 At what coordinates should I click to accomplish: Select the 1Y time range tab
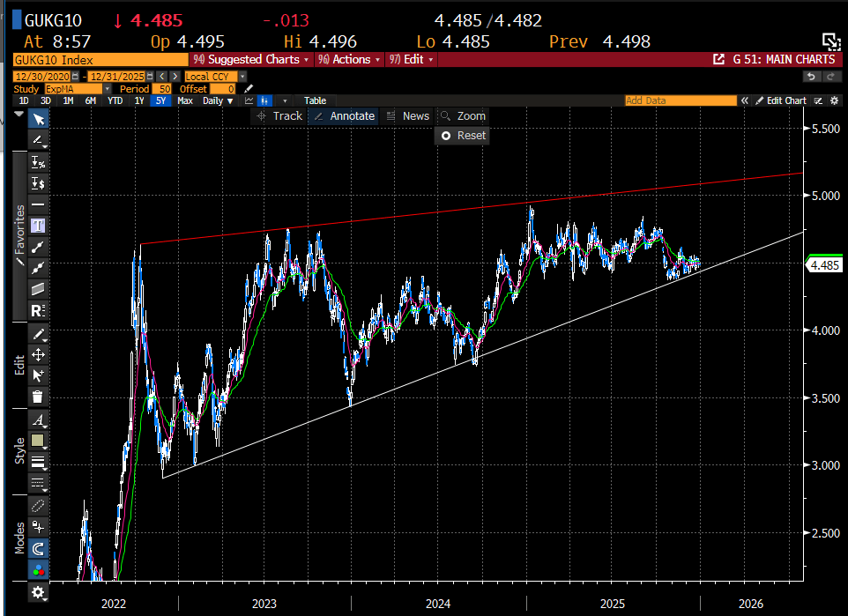click(138, 100)
